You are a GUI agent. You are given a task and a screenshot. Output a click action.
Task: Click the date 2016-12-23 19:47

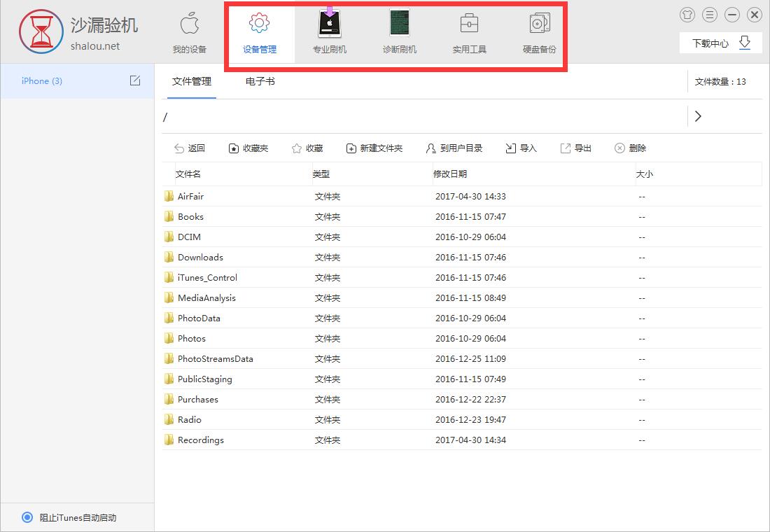(x=470, y=419)
